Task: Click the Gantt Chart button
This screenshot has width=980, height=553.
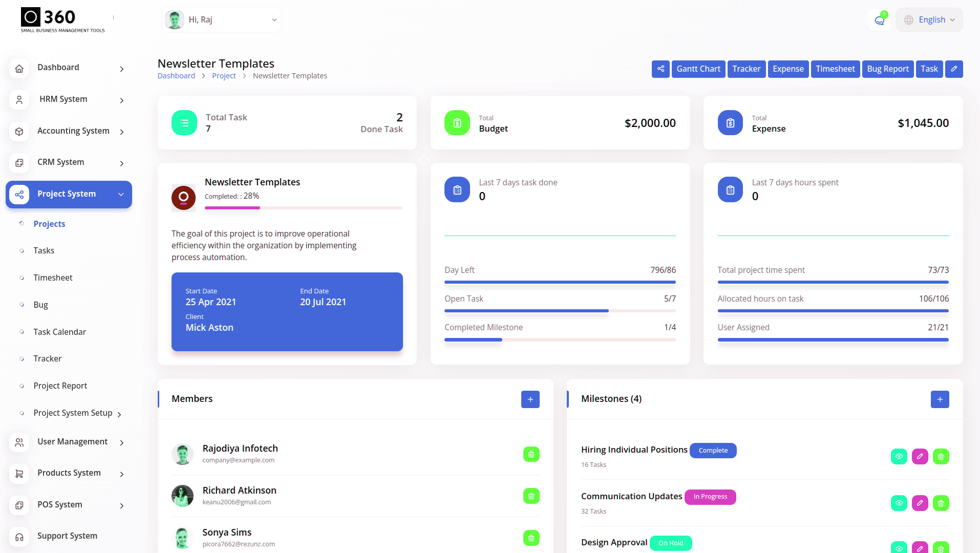Action: click(698, 69)
